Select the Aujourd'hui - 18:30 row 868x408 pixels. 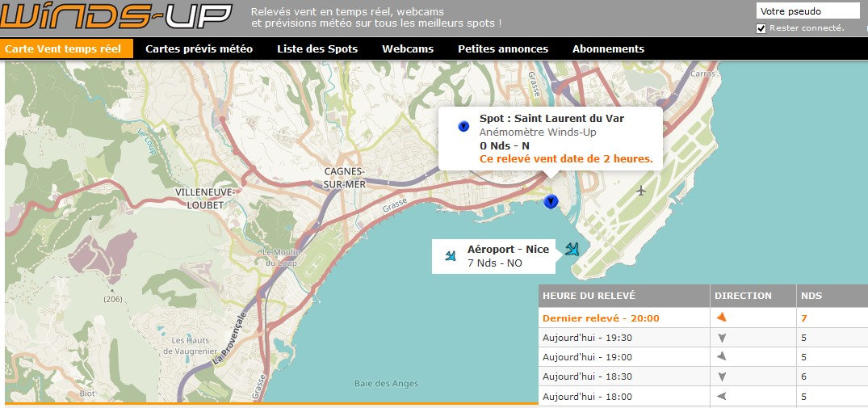click(x=703, y=377)
